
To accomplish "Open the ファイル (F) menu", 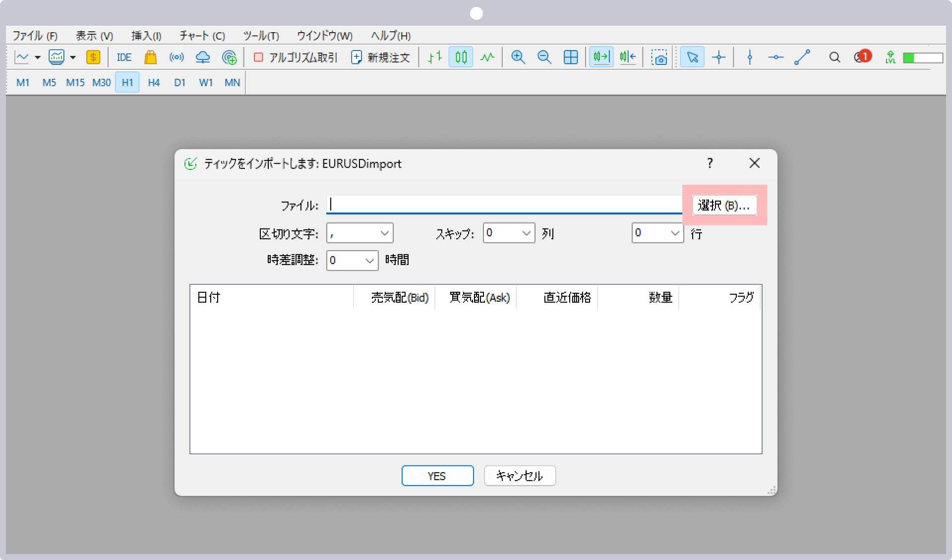I will point(35,36).
